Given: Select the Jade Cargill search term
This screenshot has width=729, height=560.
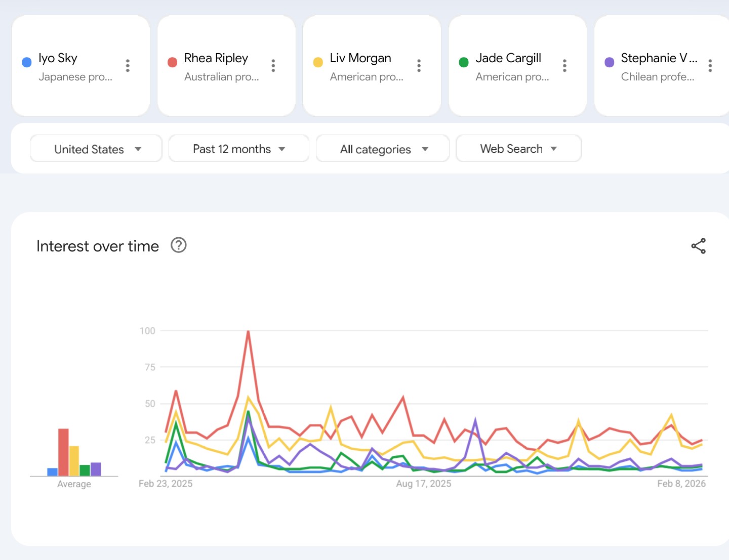Looking at the screenshot, I should [508, 58].
